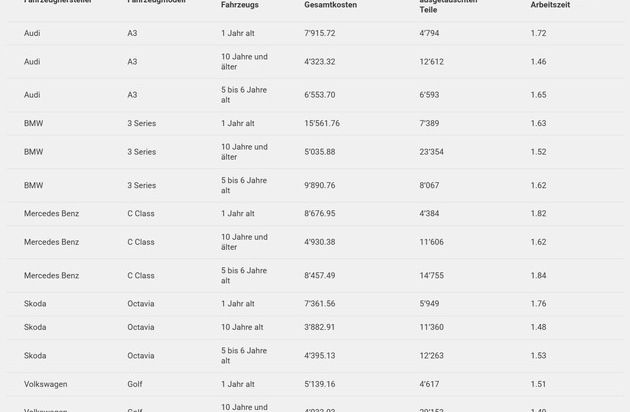Click the Arbeitszeit column header
Screen dimensions: 630x412
point(550,5)
